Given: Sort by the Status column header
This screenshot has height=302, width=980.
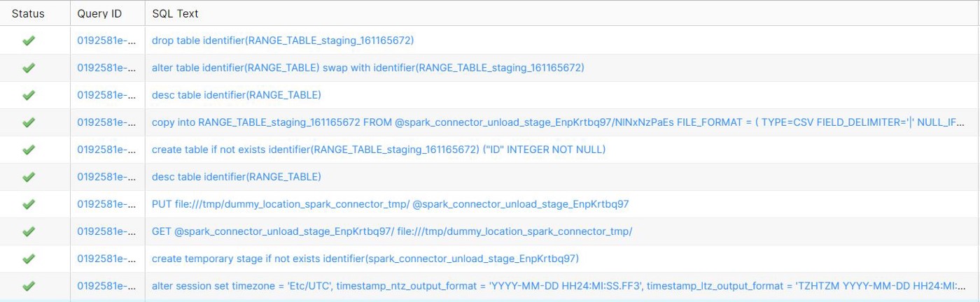Looking at the screenshot, I should [28, 13].
